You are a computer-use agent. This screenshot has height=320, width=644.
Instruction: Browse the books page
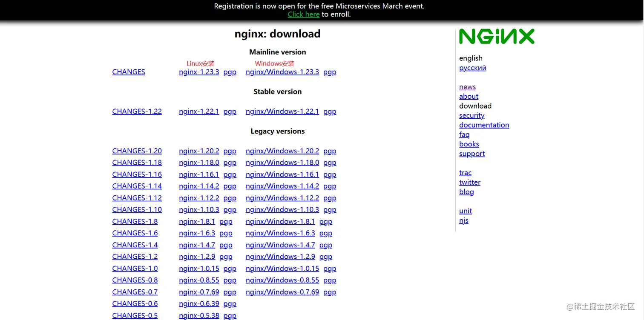469,144
